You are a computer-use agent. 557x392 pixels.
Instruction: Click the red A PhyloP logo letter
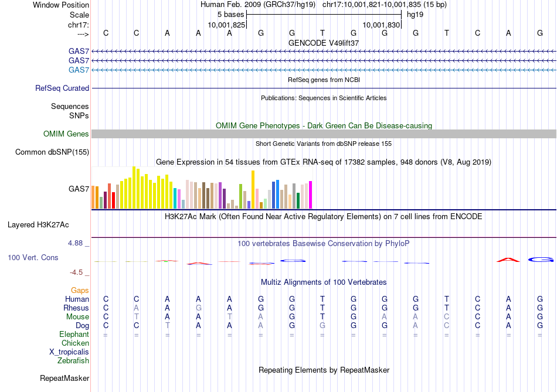[x=508, y=260]
